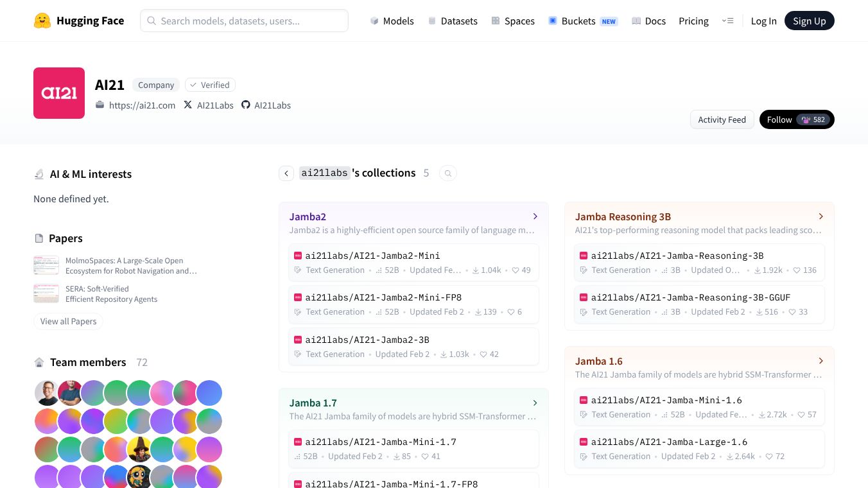The image size is (868, 488).
Task: Open the ai21labs/AI21-Jamba2-Mini model card
Action: (x=413, y=262)
